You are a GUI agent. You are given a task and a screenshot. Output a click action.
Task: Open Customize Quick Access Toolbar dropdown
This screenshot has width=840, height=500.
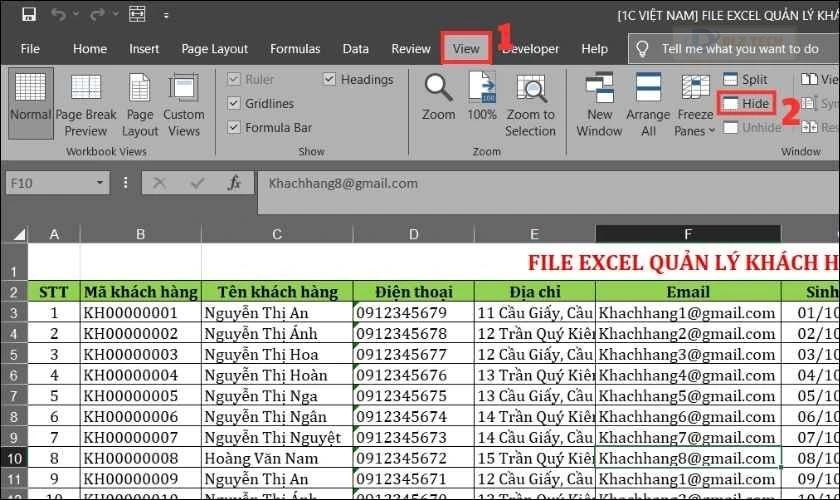[x=166, y=16]
